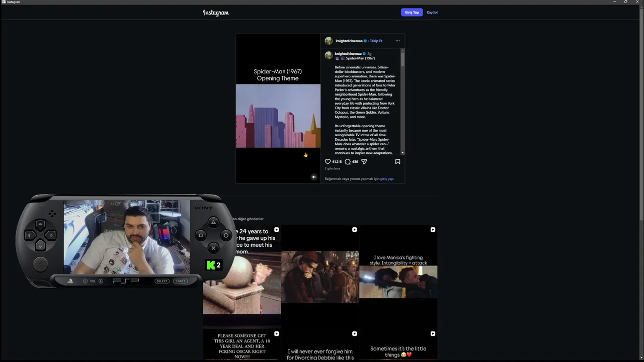Screen dimensions: 644x362
Task: Open the 'PLEASE SOMEONE GET THIS GIRL AN AGENT' reel
Action: pos(242,345)
